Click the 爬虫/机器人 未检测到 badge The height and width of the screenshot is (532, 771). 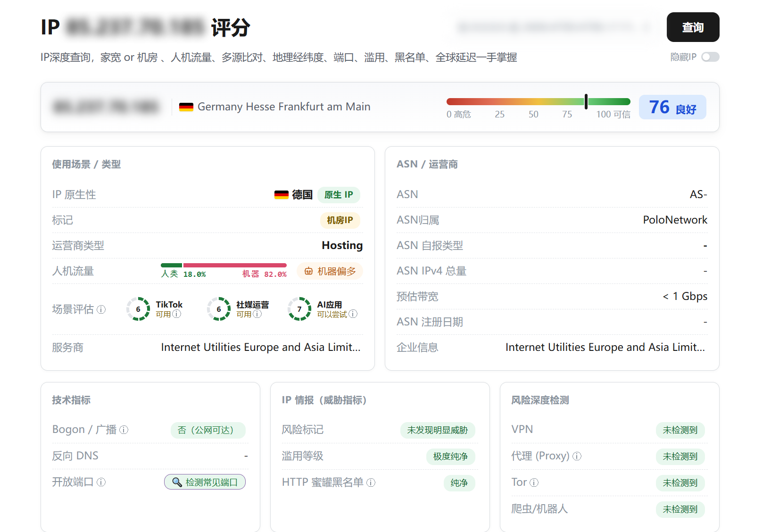680,509
